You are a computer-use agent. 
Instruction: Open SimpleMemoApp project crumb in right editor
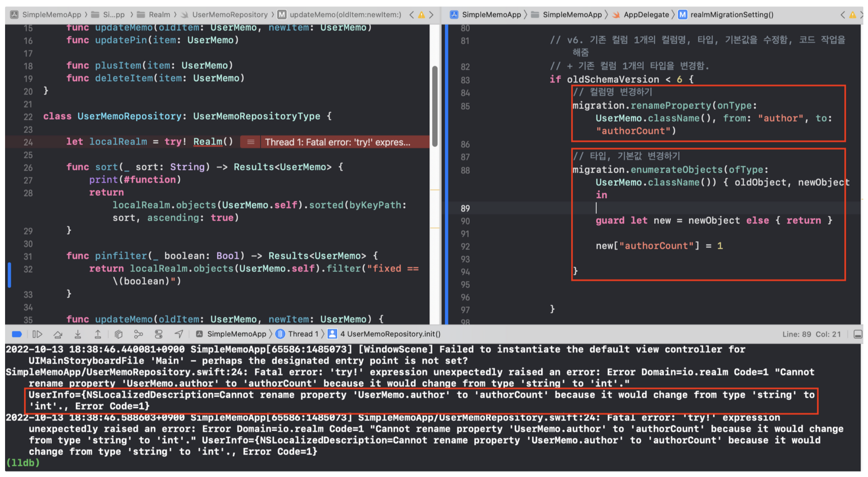pyautogui.click(x=485, y=15)
